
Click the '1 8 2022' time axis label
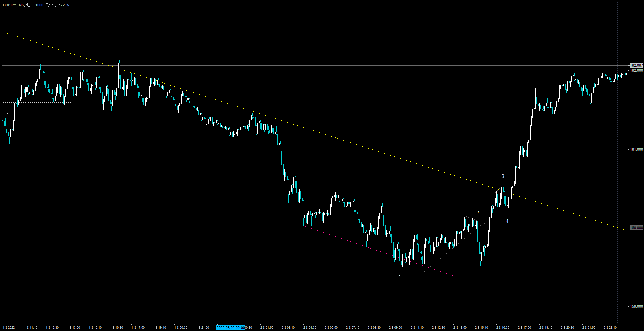9,328
